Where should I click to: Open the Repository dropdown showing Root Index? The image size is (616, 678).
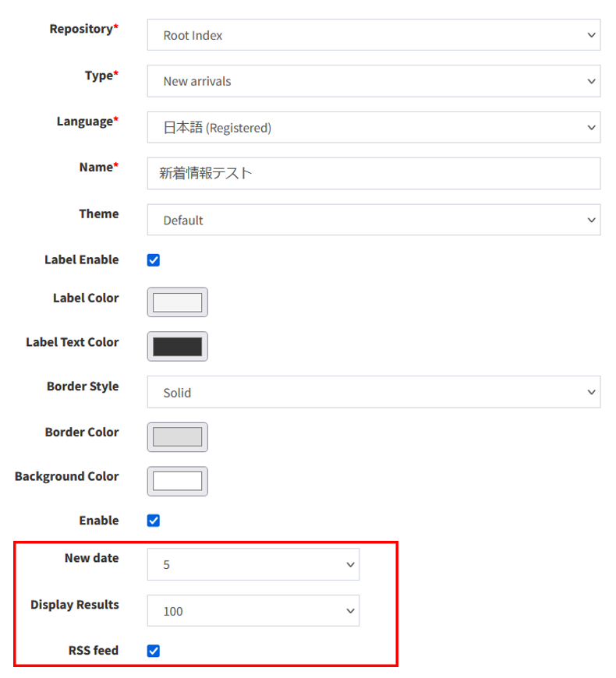[x=373, y=35]
